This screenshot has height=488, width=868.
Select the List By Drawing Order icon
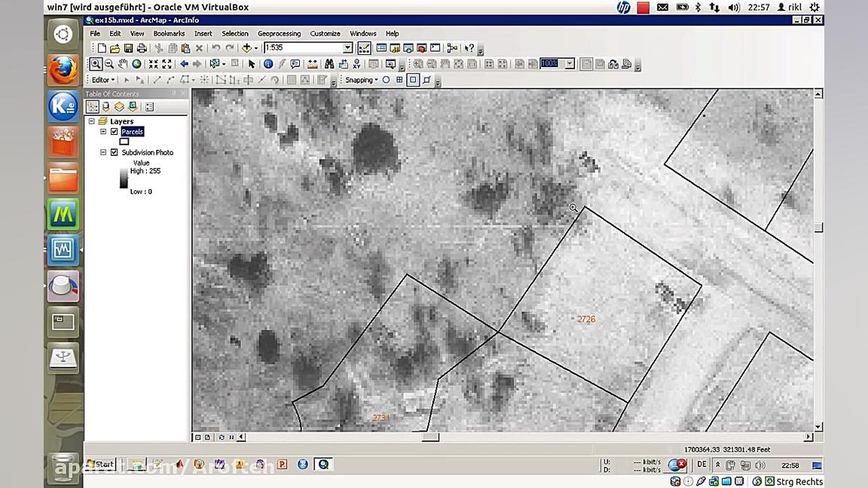tap(93, 106)
